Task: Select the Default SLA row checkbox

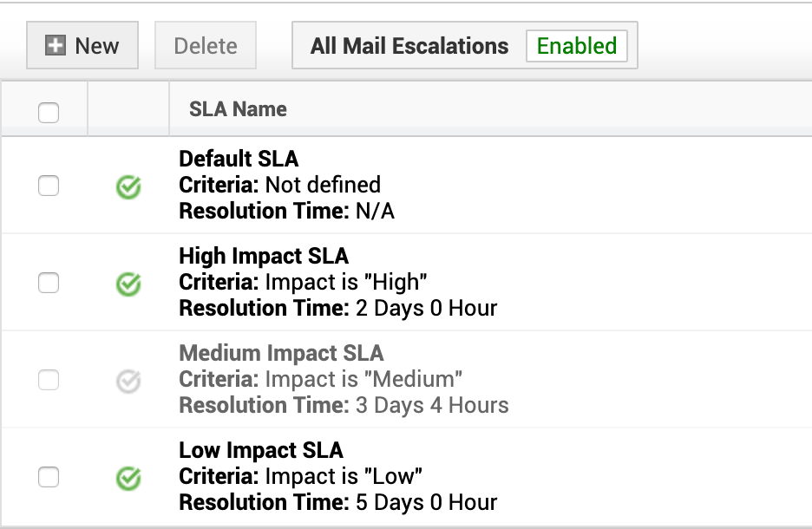Action: (x=49, y=186)
